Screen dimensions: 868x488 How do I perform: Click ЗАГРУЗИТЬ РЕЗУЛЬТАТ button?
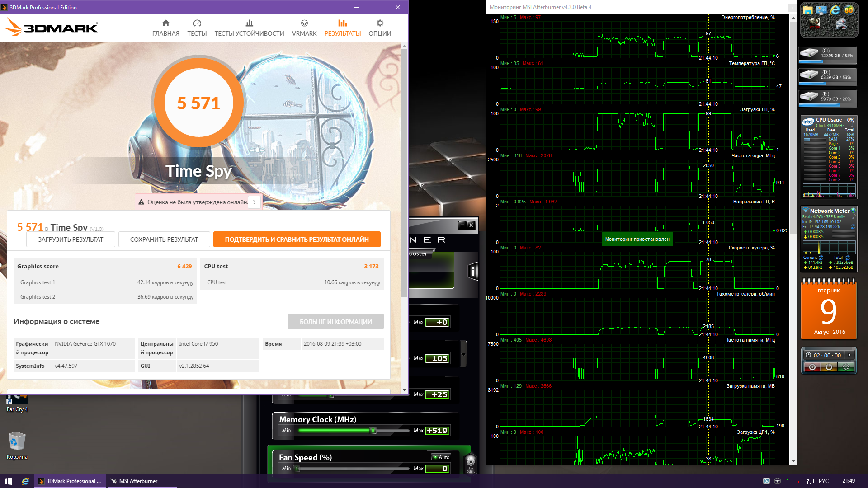pos(71,239)
